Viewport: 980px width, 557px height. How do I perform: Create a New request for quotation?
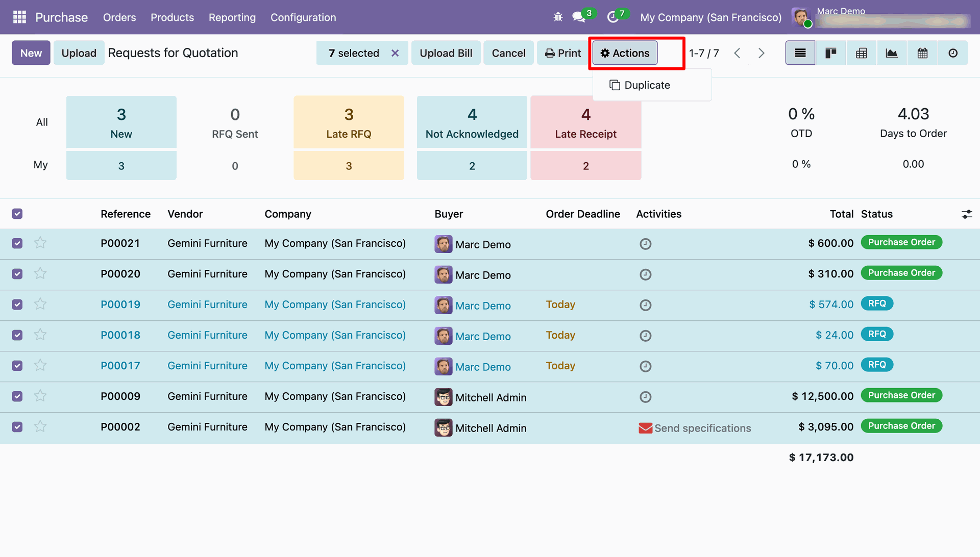[31, 53]
